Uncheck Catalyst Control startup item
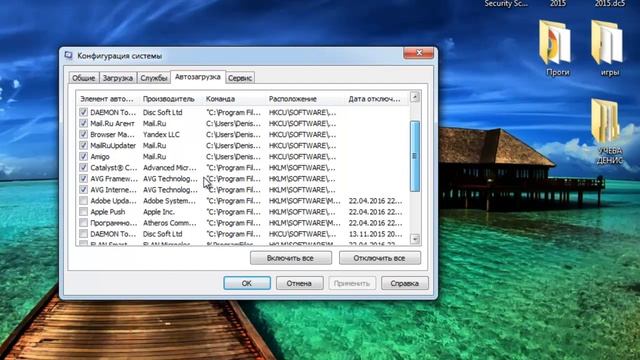This screenshot has height=360, width=640. click(83, 167)
